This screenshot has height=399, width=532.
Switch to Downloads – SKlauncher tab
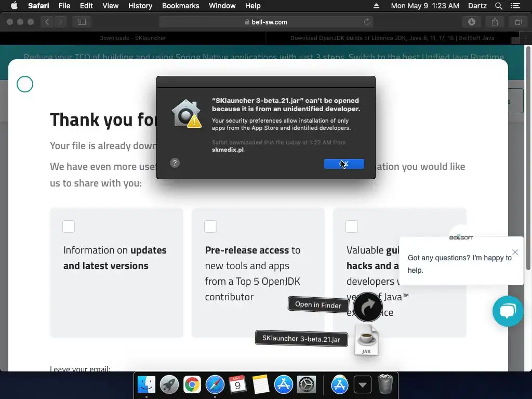(x=132, y=38)
